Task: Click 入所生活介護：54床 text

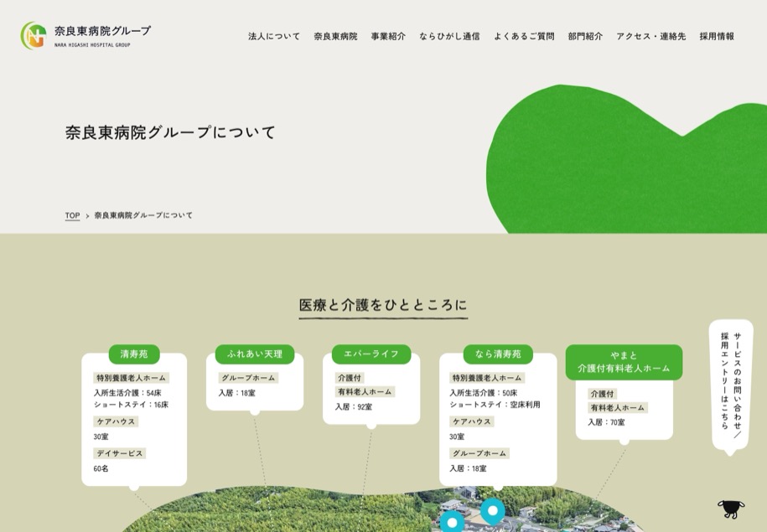Action: pos(127,393)
